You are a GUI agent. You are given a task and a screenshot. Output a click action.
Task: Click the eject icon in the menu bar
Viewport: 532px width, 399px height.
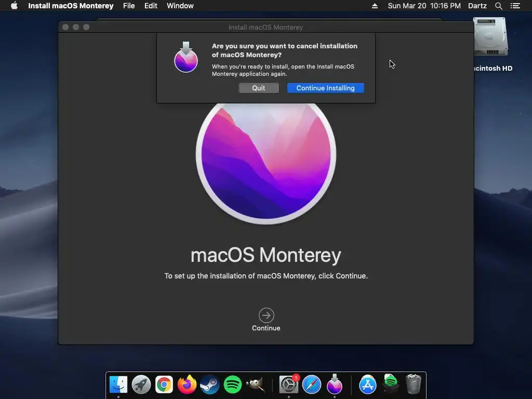375,6
